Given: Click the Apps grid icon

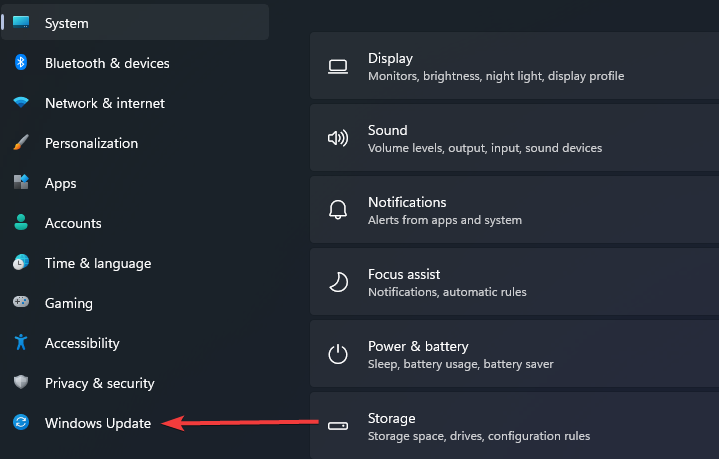Looking at the screenshot, I should [21, 182].
